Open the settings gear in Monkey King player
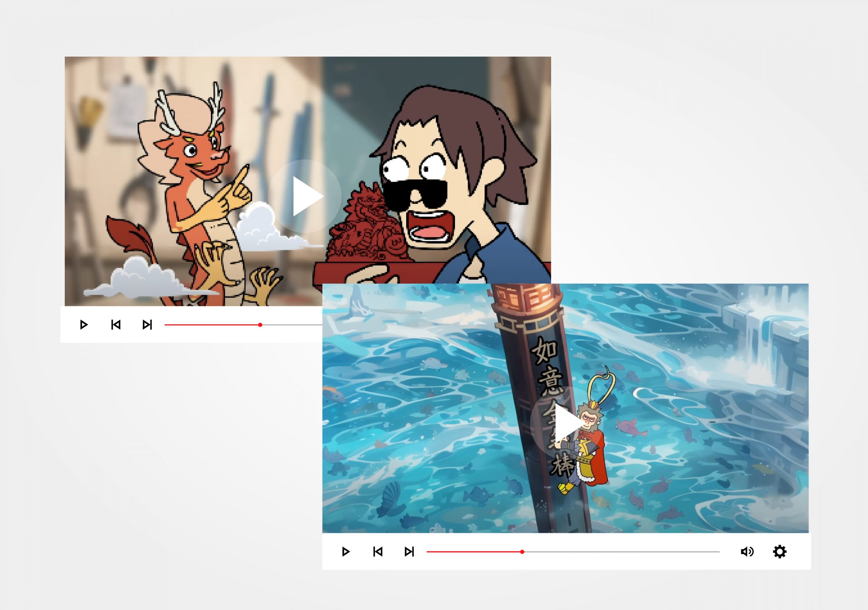The width and height of the screenshot is (868, 610). (x=780, y=552)
